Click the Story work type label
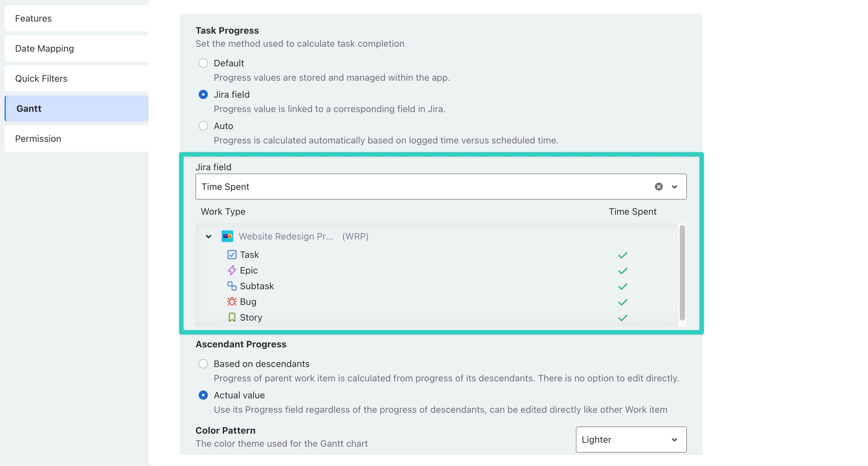Screen dimensions: 868x466 pyautogui.click(x=251, y=317)
